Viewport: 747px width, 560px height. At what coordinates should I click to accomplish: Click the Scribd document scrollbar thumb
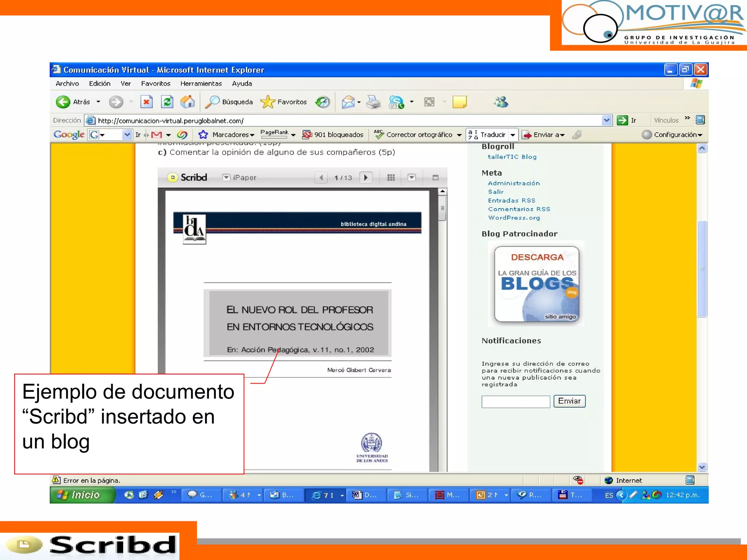point(442,208)
